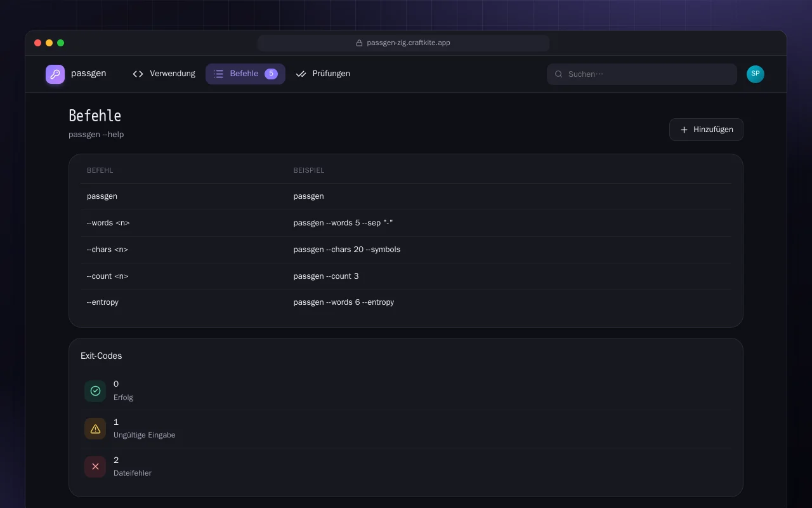Select the Befehle tab
Image resolution: width=812 pixels, height=508 pixels.
click(246, 74)
